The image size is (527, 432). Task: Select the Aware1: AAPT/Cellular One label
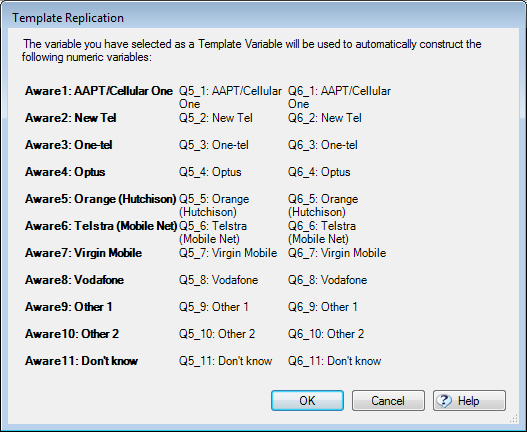(x=99, y=91)
